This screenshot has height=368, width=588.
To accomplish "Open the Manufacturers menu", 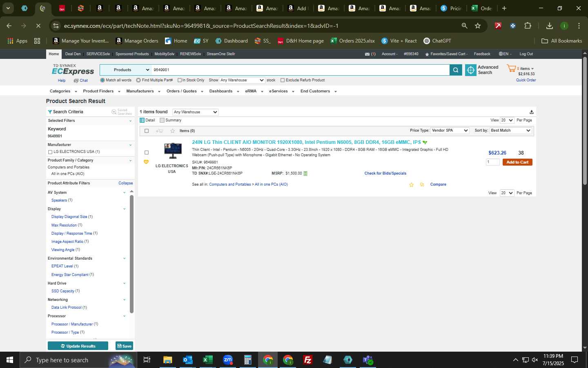I will coord(143,91).
